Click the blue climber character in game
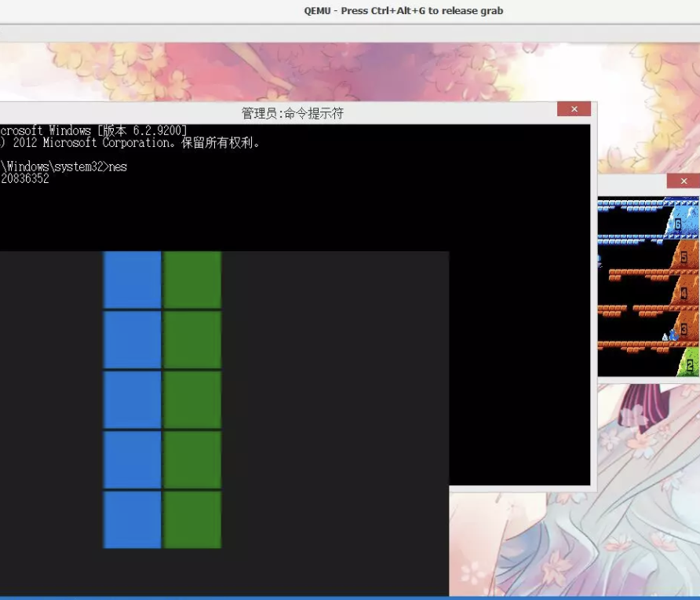The image size is (700, 600). click(672, 335)
